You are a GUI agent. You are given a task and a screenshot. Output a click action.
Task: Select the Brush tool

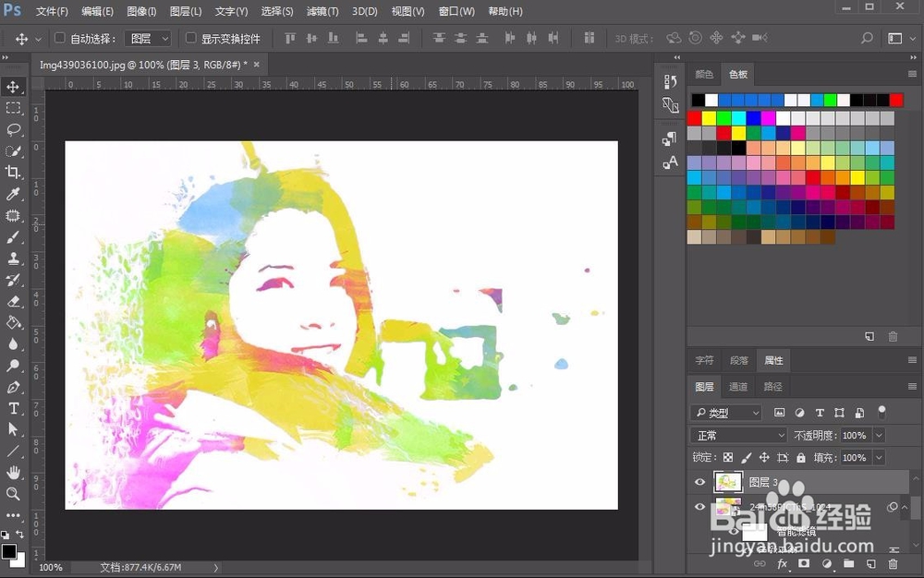[x=13, y=237]
